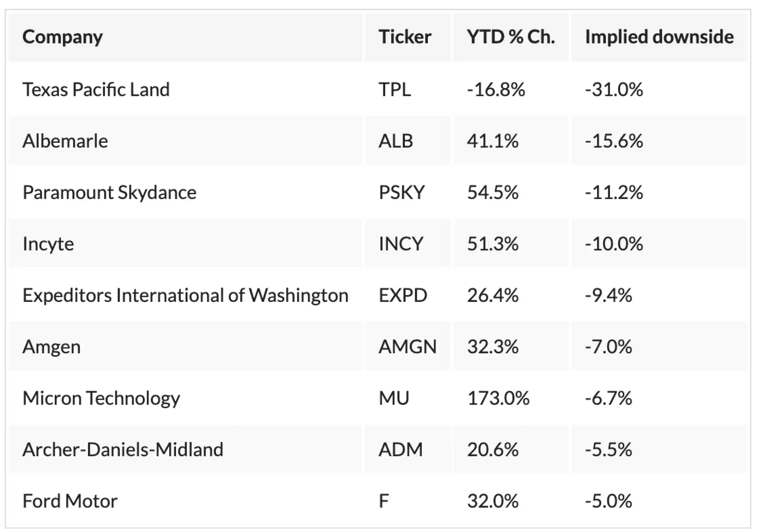The image size is (757, 532).
Task: Click the ALB ticker symbol
Action: [396, 141]
